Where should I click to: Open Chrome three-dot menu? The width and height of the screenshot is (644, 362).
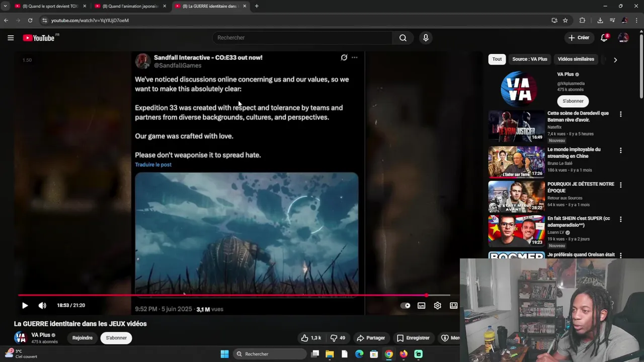[636, 21]
